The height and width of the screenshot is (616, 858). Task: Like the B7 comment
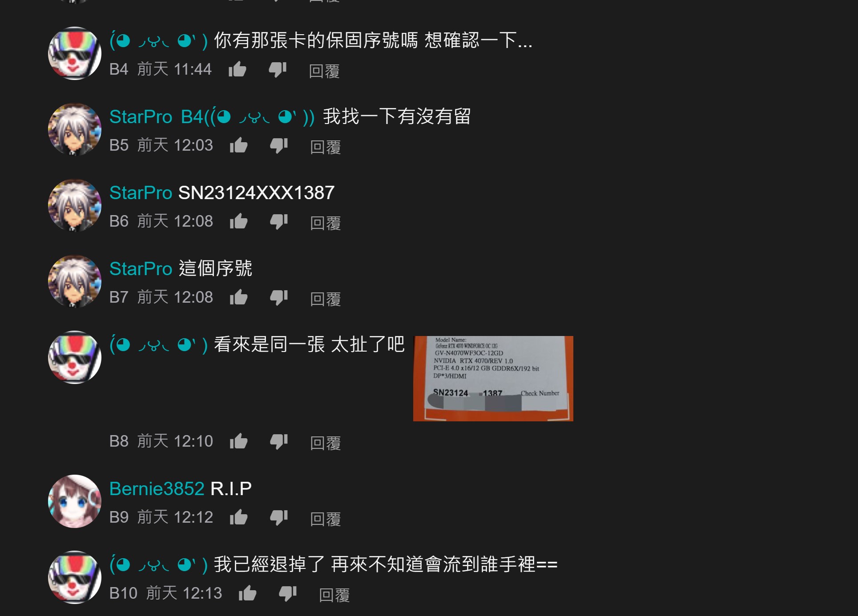239,298
